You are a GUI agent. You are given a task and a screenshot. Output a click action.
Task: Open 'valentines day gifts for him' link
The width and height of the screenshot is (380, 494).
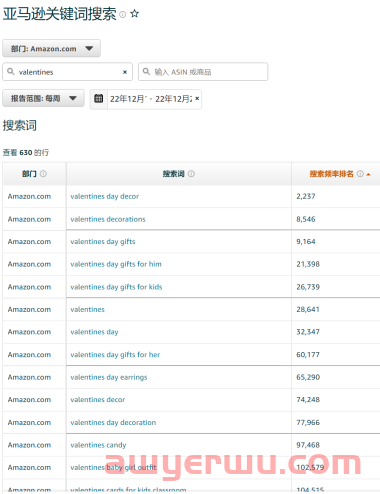tap(116, 264)
